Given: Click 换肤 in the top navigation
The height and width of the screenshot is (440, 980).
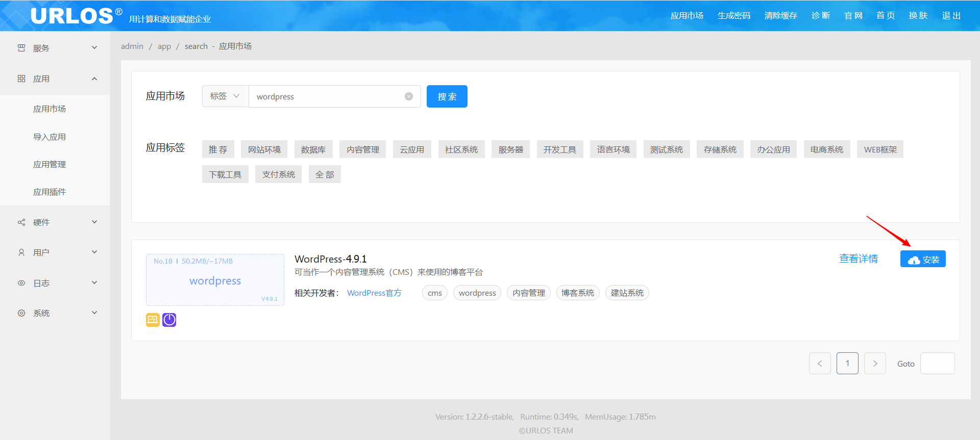Looking at the screenshot, I should (918, 16).
